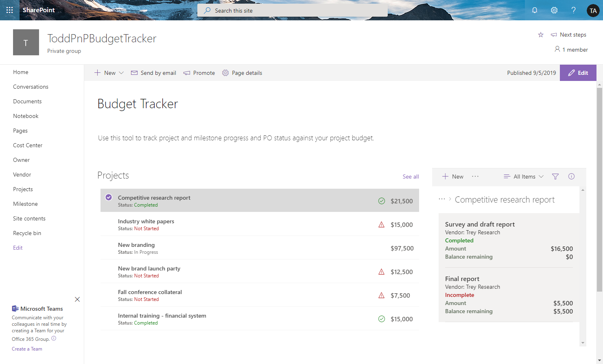
Task: Click the completed checkmark icon for Internal training
Action: [x=381, y=319]
